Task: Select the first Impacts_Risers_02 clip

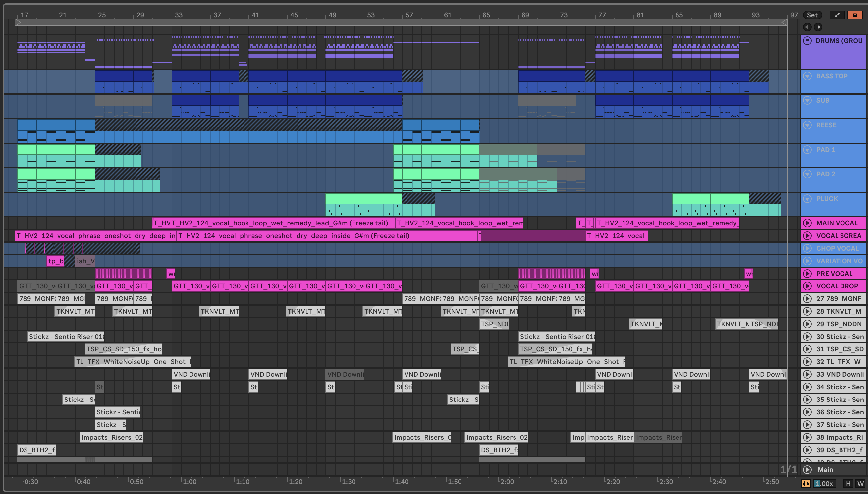Action: click(x=112, y=437)
